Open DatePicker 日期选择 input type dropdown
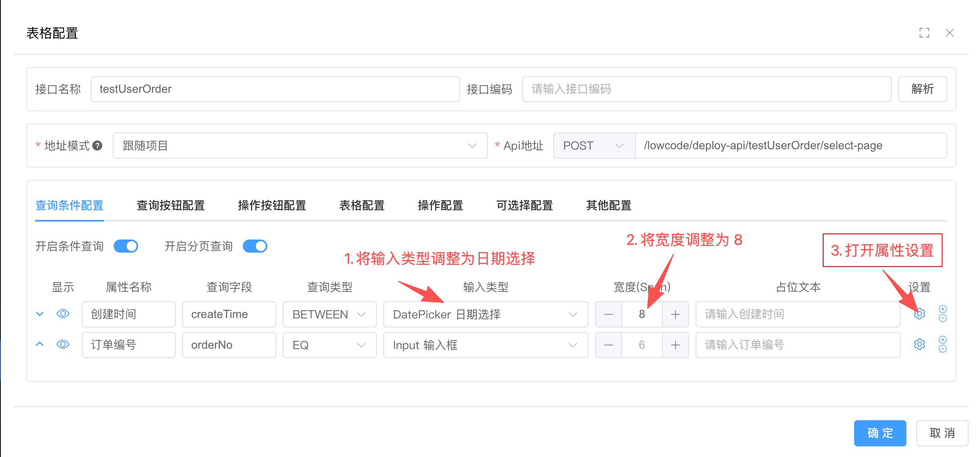Viewport: 980px width, 457px height. 485,314
